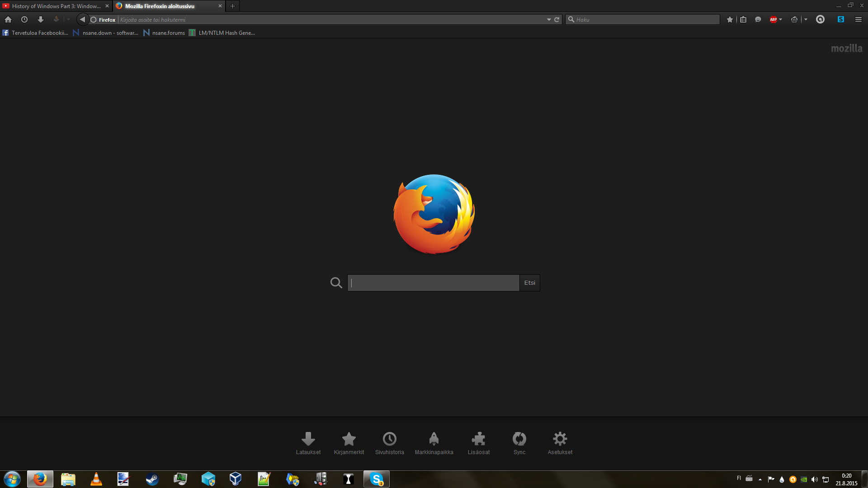This screenshot has width=868, height=488.
Task: Open the taskbar clock showing 0:20
Action: tap(846, 479)
